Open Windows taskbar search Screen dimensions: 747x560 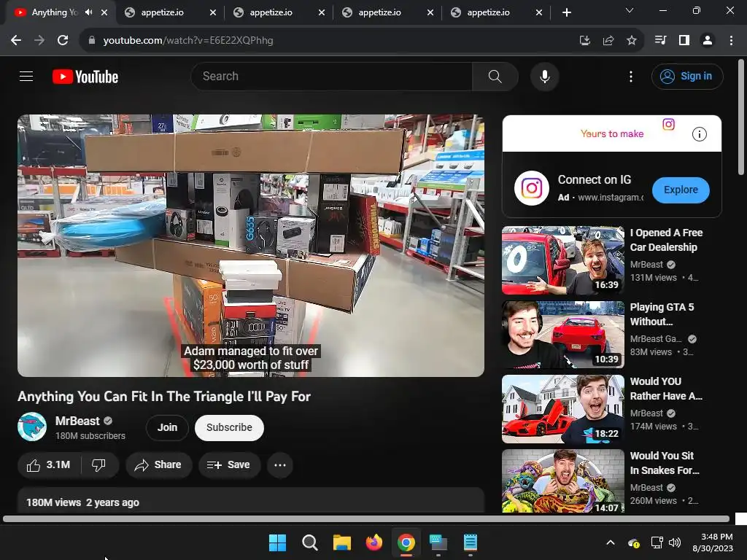[x=309, y=542]
